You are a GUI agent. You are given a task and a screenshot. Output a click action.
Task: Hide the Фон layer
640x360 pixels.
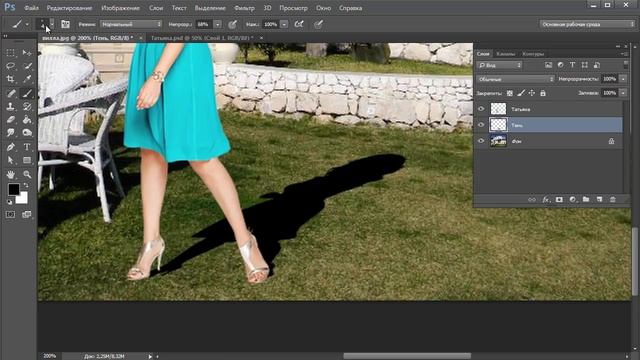pyautogui.click(x=481, y=141)
